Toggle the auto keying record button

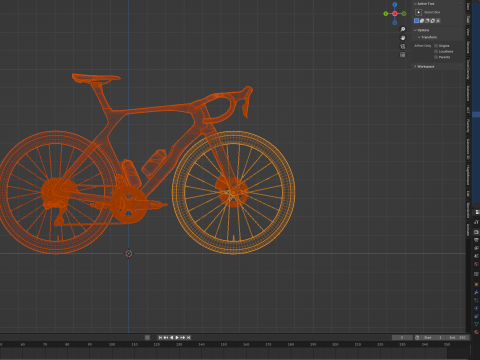[147, 337]
